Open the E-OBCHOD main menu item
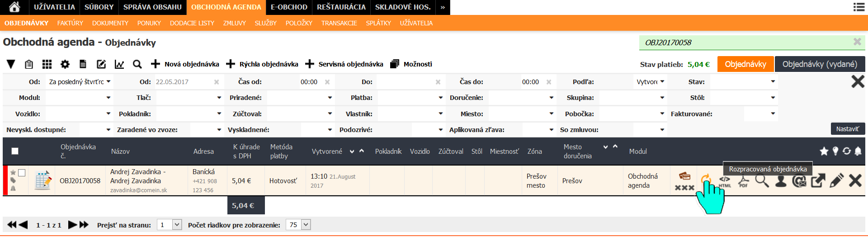The height and width of the screenshot is (237, 868). (x=289, y=7)
